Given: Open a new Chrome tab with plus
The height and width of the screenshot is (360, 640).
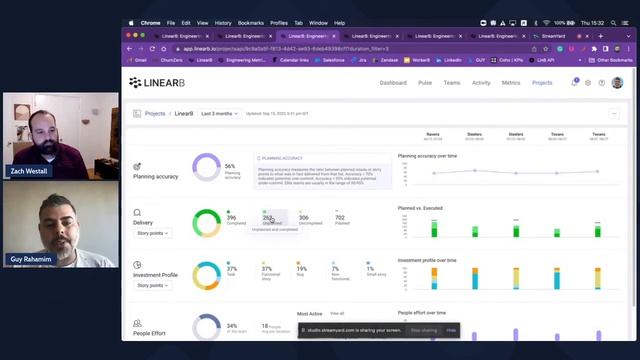Looking at the screenshot, I should coord(600,36).
